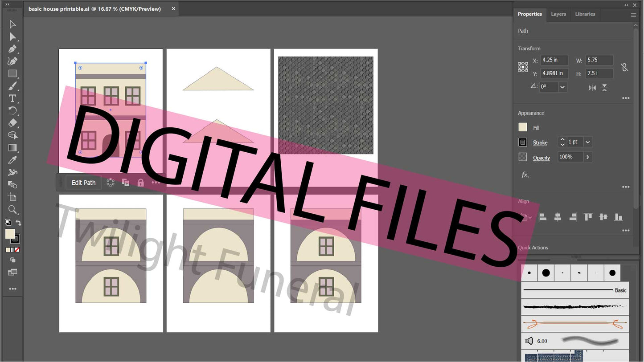Click the Zoom tool magnifier
Image resolution: width=644 pixels, height=362 pixels.
tap(12, 209)
